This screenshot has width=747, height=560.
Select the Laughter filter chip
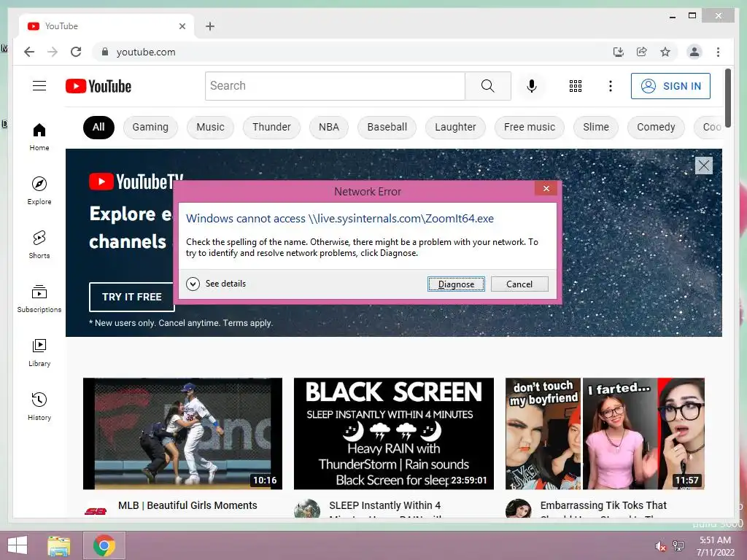[x=455, y=127]
